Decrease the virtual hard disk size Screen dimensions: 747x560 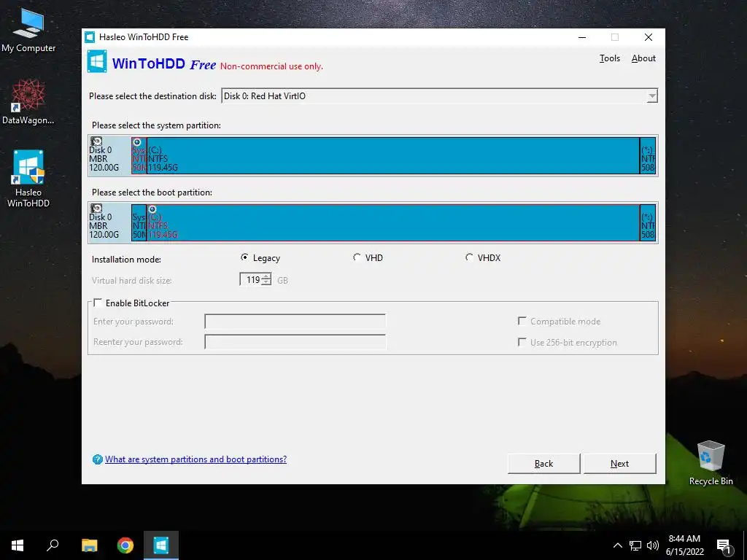(266, 282)
